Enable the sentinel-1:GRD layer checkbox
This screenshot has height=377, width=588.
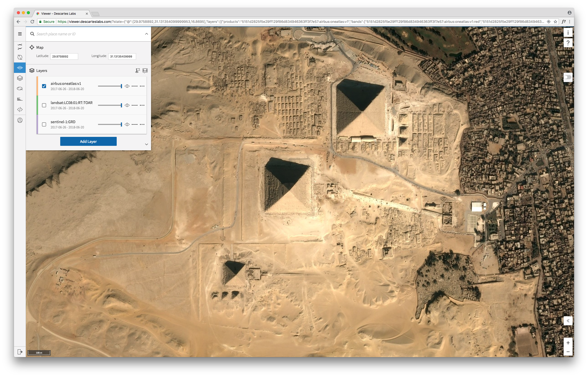pyautogui.click(x=44, y=124)
